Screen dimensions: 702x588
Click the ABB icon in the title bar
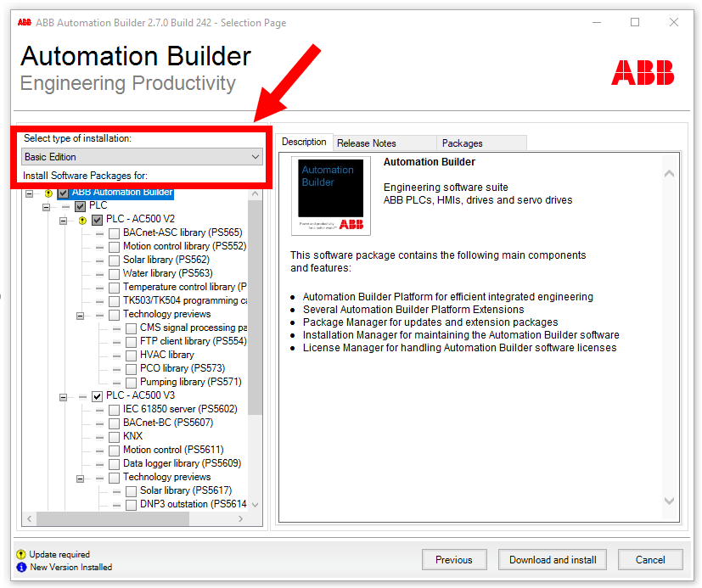[25, 22]
